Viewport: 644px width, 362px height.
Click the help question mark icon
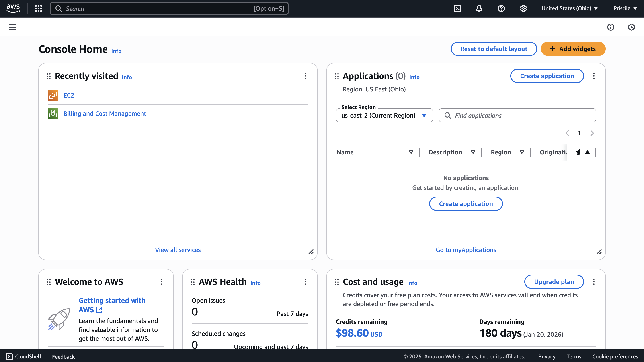tap(501, 8)
